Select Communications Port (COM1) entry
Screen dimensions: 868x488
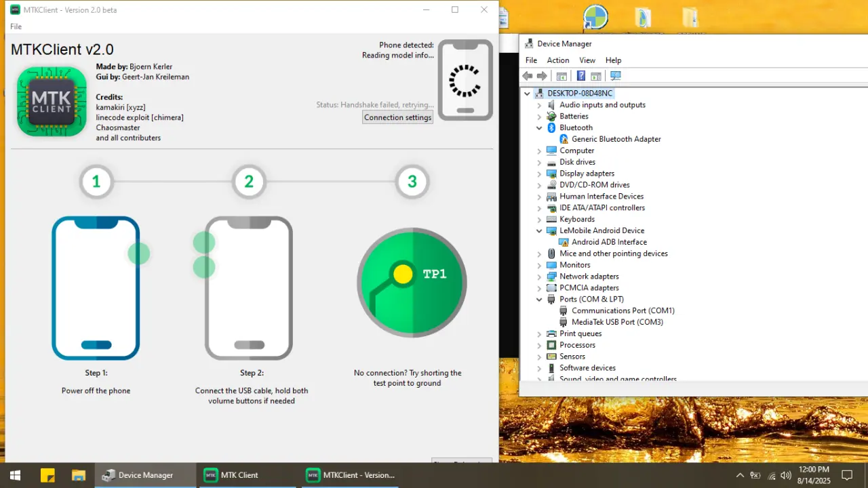click(623, 311)
